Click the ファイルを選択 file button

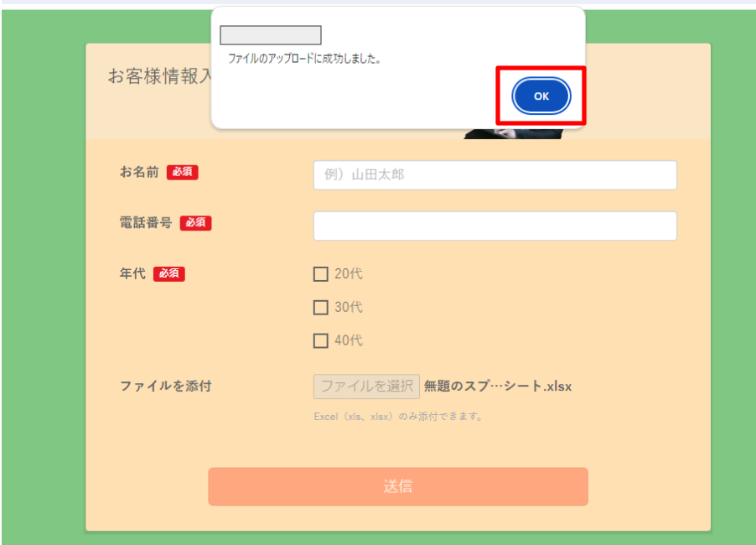(366, 387)
